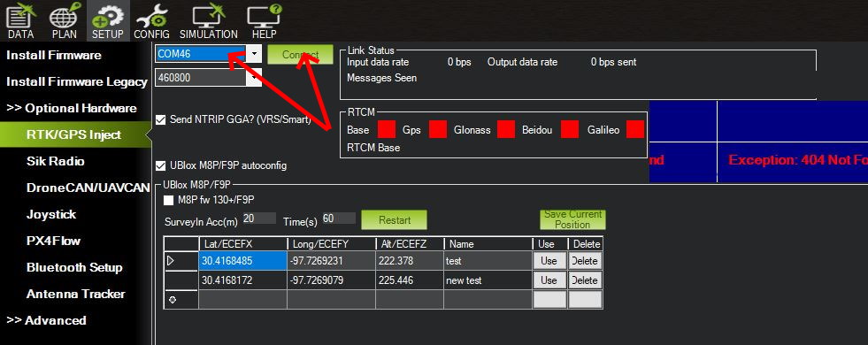This screenshot has width=868, height=345.
Task: Select latitude cell 30.4168485
Action: tap(243, 261)
